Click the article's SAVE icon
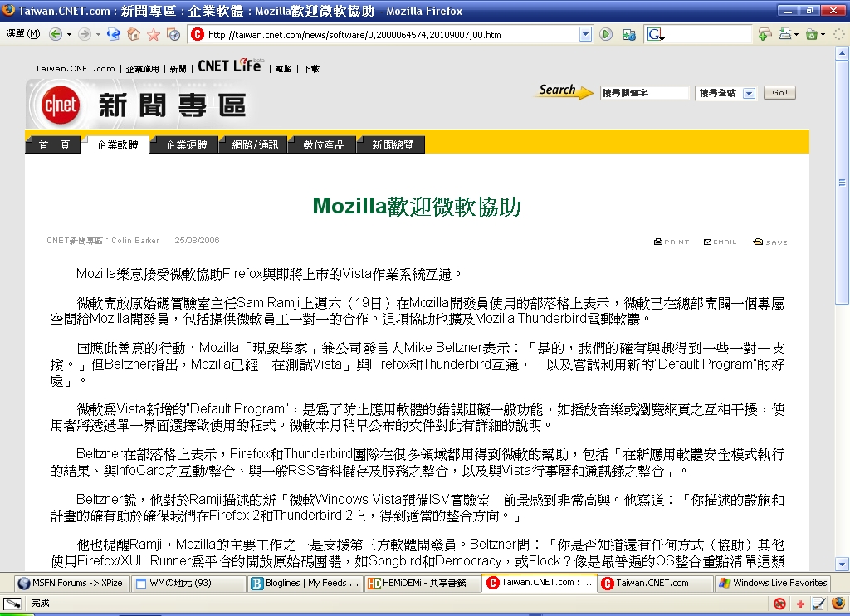This screenshot has height=616, width=850. 769,242
